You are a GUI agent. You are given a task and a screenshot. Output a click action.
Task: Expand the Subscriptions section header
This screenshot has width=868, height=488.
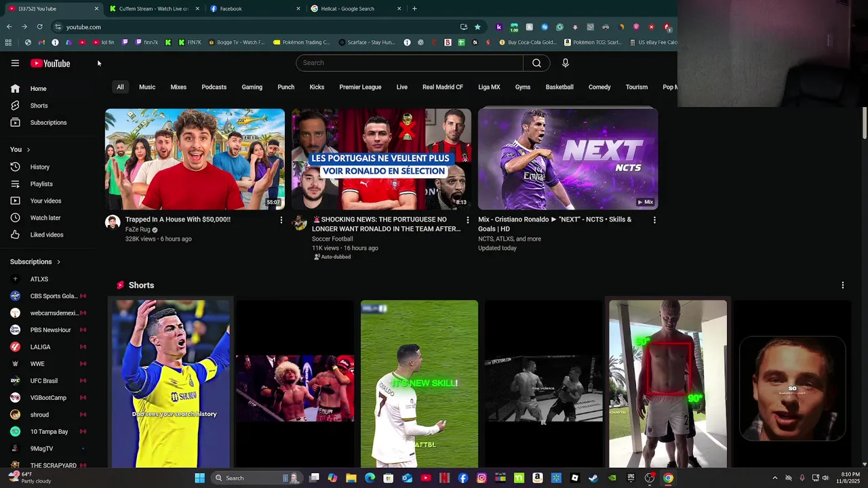[x=35, y=262]
